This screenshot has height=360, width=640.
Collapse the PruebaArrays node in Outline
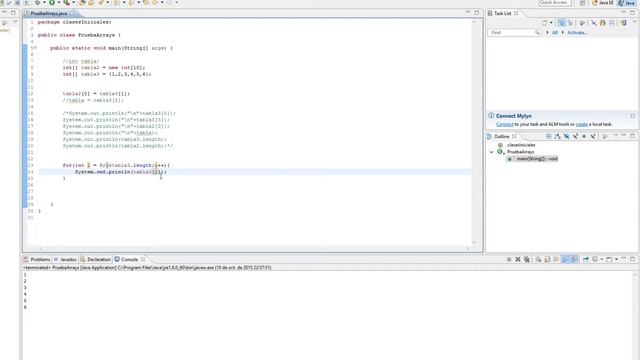[x=491, y=152]
